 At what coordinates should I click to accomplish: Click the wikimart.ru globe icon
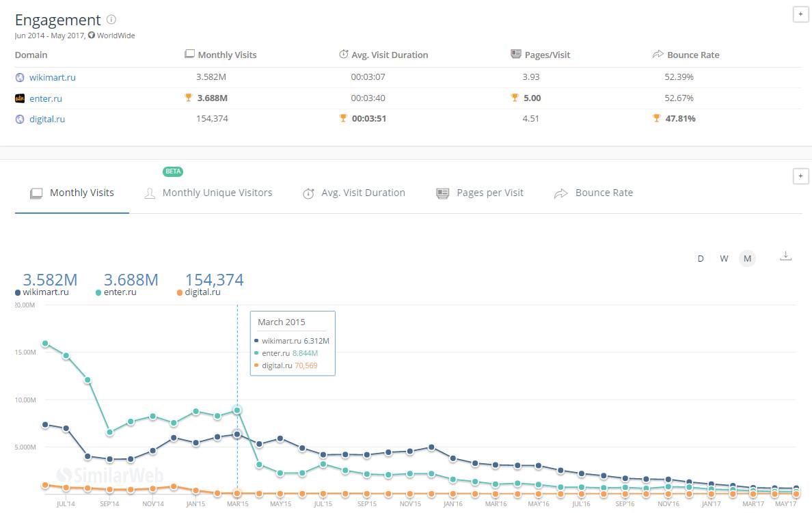[x=20, y=77]
